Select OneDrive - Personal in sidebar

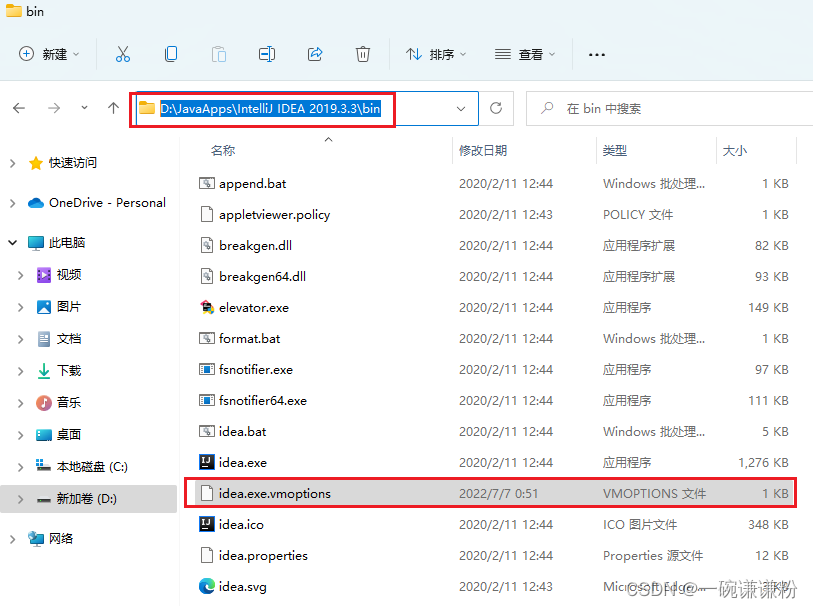pyautogui.click(x=107, y=203)
